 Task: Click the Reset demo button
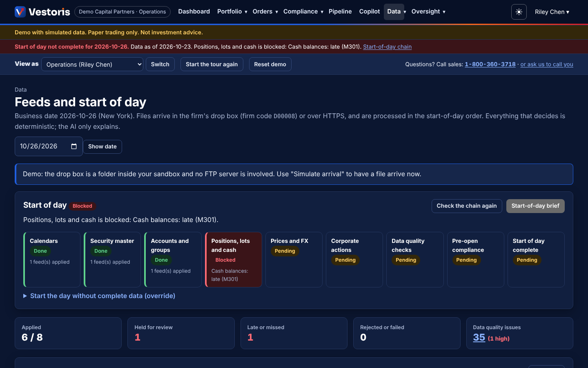pos(270,64)
